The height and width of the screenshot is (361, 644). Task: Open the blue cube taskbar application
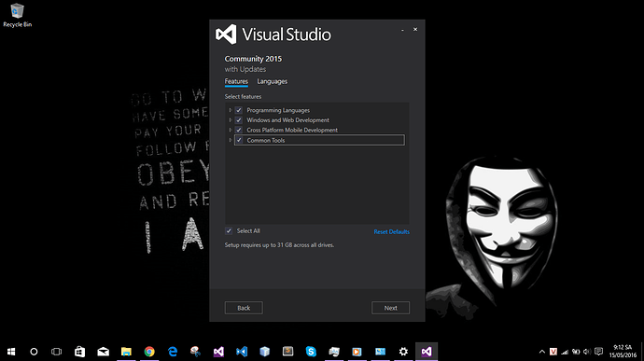click(x=265, y=352)
